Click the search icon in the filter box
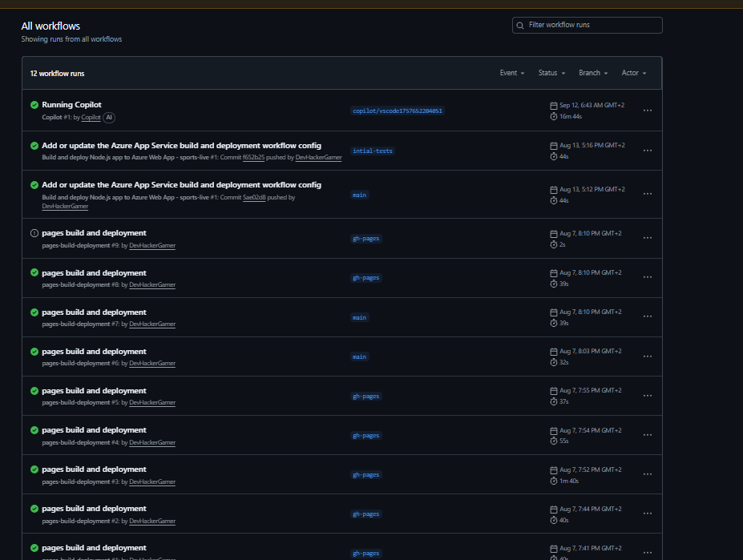 [x=520, y=25]
